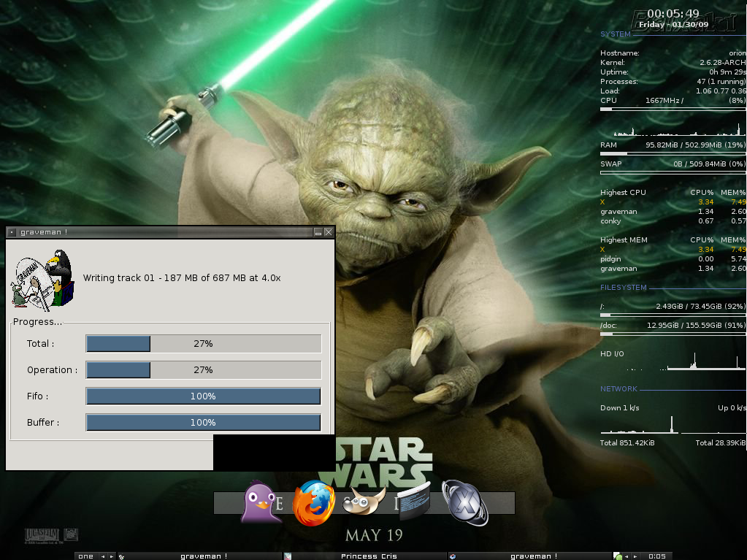Click the X-orb icon in the dock

(465, 503)
